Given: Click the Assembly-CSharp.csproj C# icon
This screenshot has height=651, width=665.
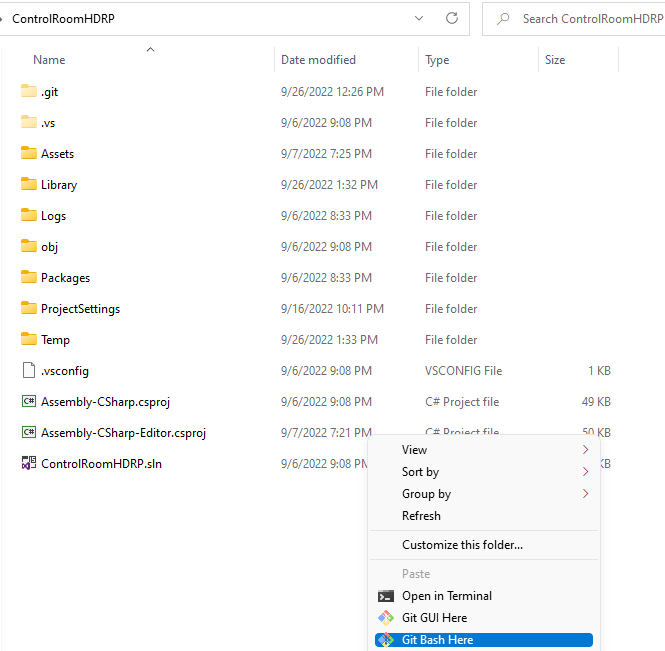Looking at the screenshot, I should point(29,401).
